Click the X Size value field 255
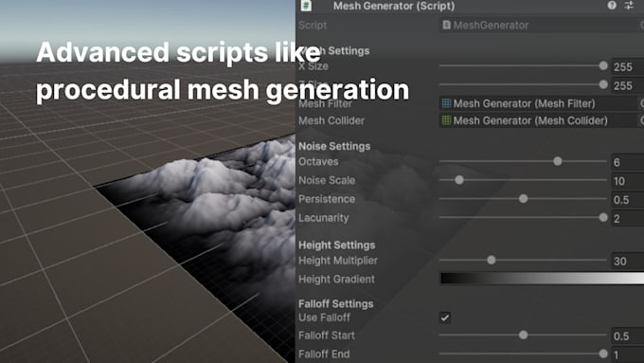Screen dimensions: 644x363 pyautogui.click(x=628, y=66)
